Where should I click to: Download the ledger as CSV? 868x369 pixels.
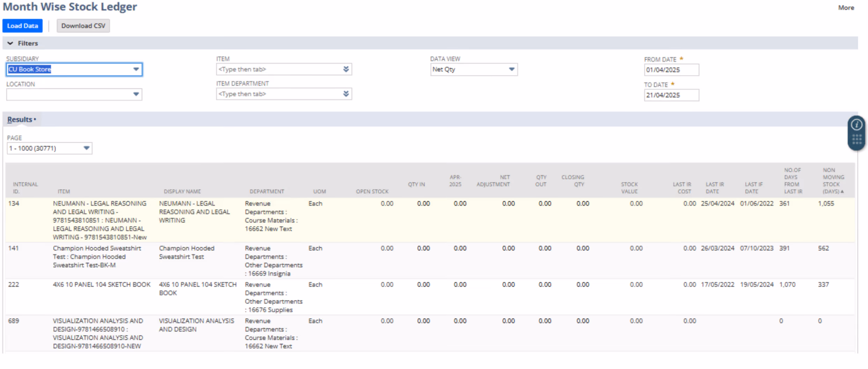(x=83, y=26)
